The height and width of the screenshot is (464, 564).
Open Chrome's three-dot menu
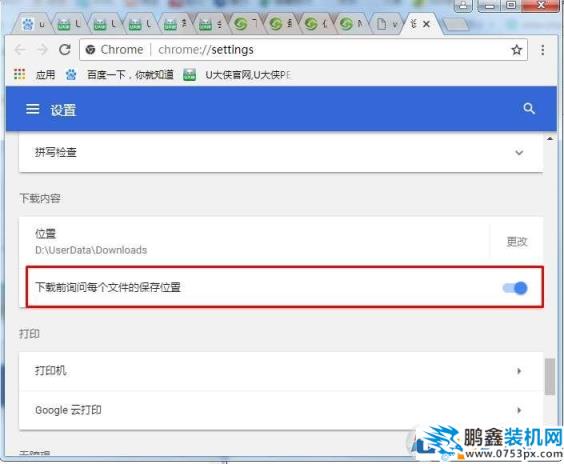pyautogui.click(x=542, y=50)
